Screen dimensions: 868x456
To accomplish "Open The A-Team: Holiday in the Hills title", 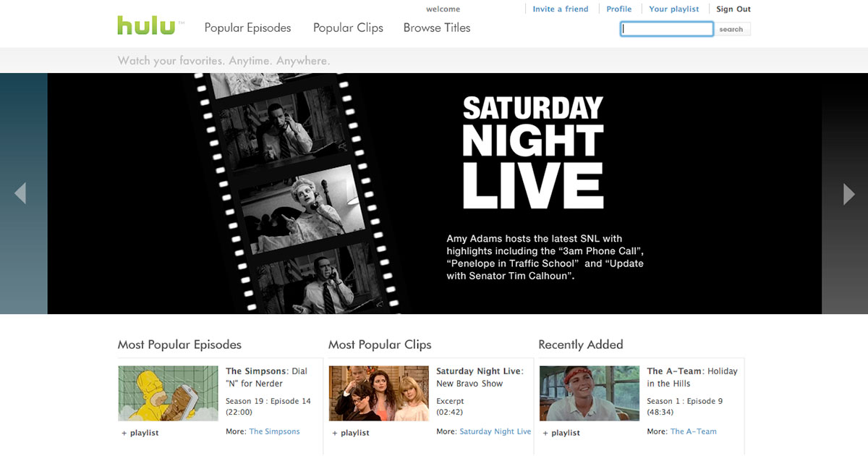I will pyautogui.click(x=692, y=377).
